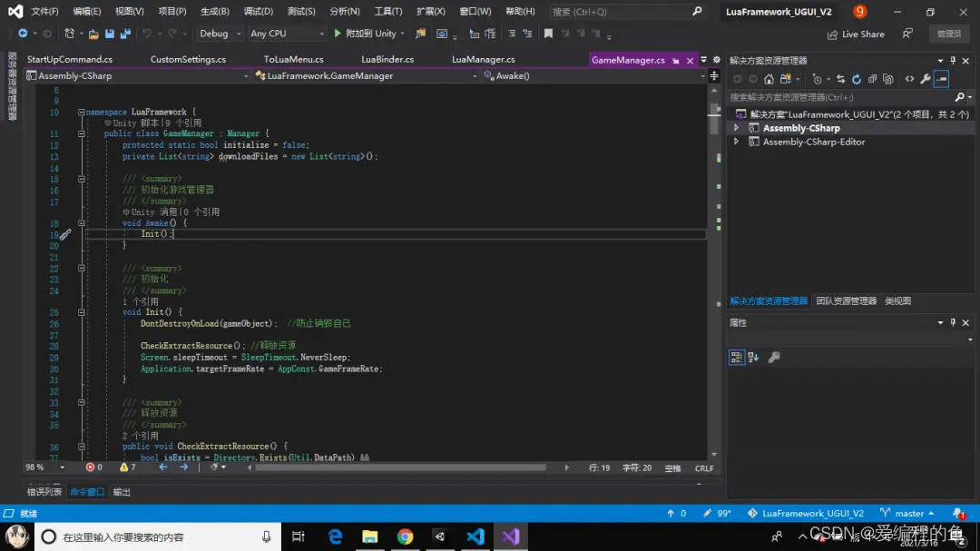This screenshot has height=551, width=980.
Task: Click the Save All icon
Action: click(x=124, y=33)
